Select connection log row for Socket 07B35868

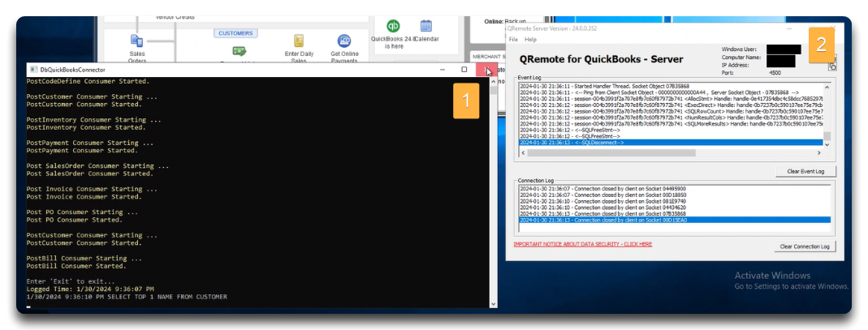675,213
